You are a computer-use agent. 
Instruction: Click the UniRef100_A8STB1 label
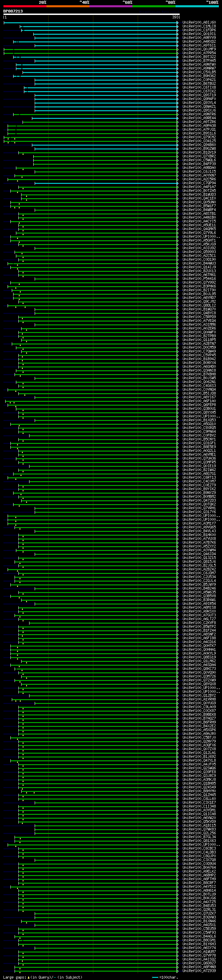pyautogui.click(x=199, y=214)
